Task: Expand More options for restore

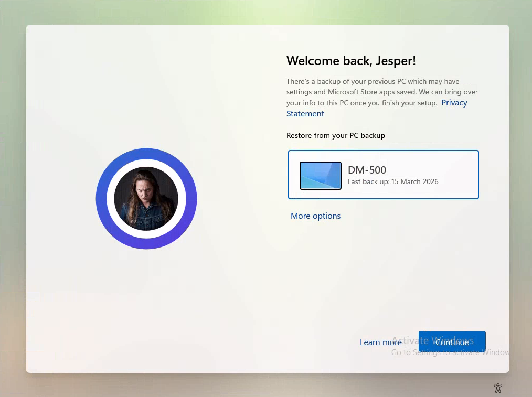Action: (315, 216)
